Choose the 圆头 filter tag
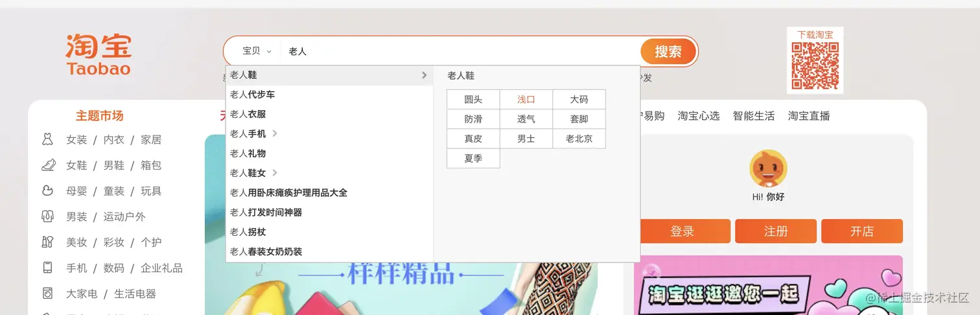The height and width of the screenshot is (315, 980). (x=473, y=100)
